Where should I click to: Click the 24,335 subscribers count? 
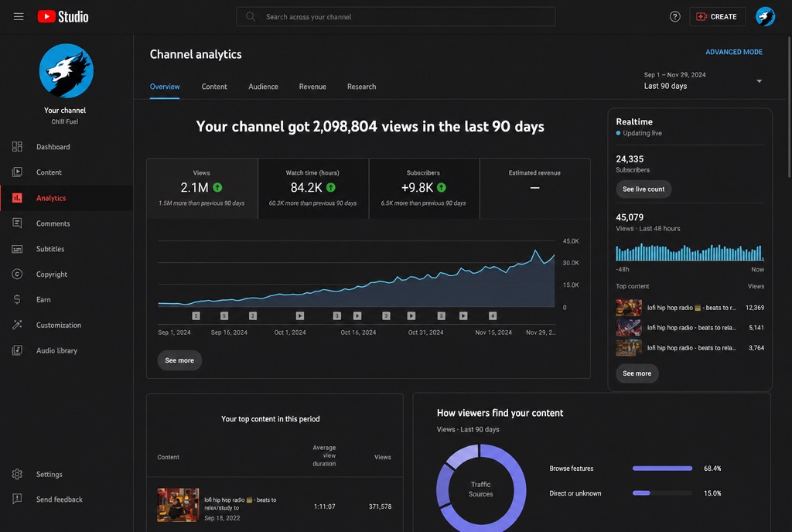[630, 159]
